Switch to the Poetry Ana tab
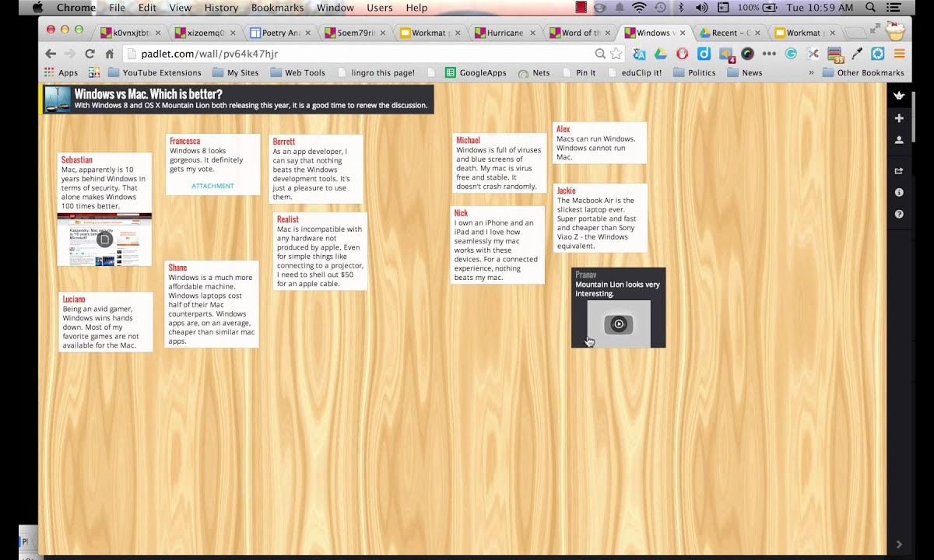This screenshot has width=934, height=560. tap(281, 33)
